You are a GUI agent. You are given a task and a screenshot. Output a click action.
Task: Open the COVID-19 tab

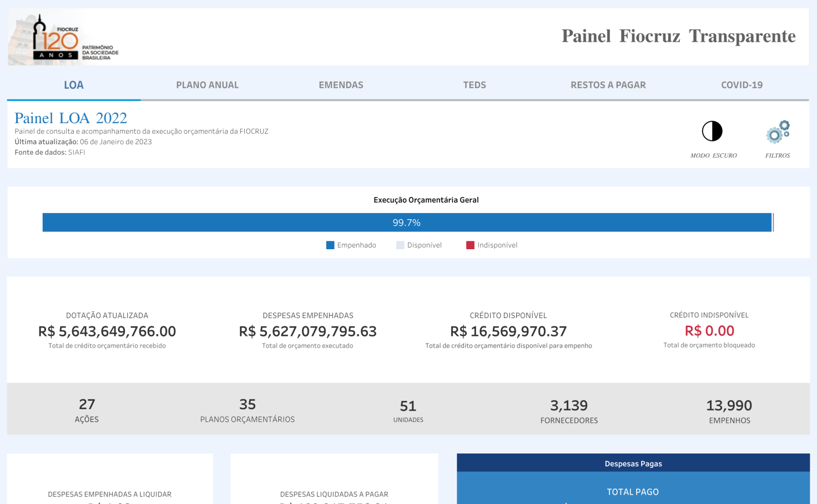coord(742,85)
